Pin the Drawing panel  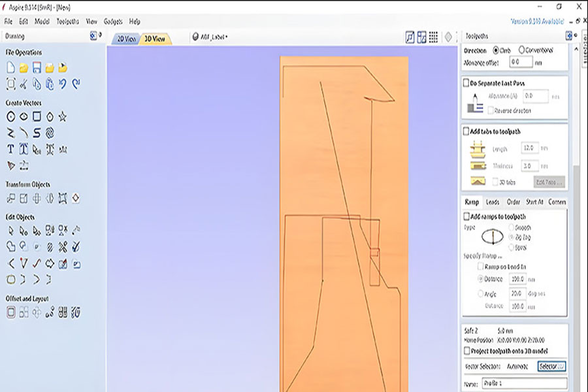[x=100, y=35]
